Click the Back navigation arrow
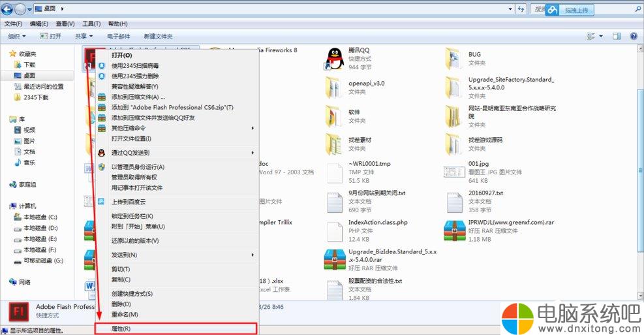Viewport: 644px width, 335px height. pos(7,8)
